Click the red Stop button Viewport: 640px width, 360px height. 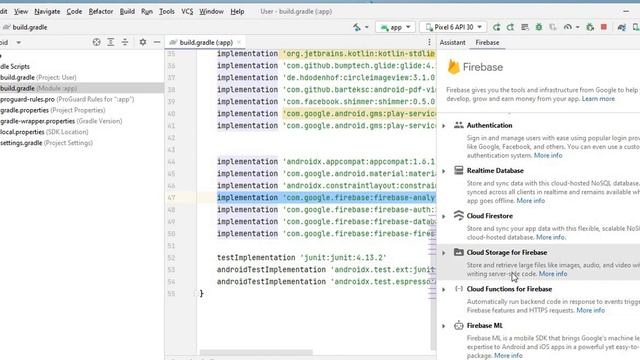point(604,27)
